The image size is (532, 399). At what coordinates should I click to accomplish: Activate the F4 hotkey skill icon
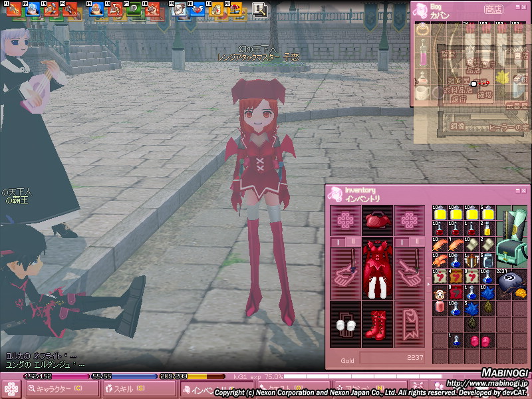pyautogui.click(x=70, y=9)
